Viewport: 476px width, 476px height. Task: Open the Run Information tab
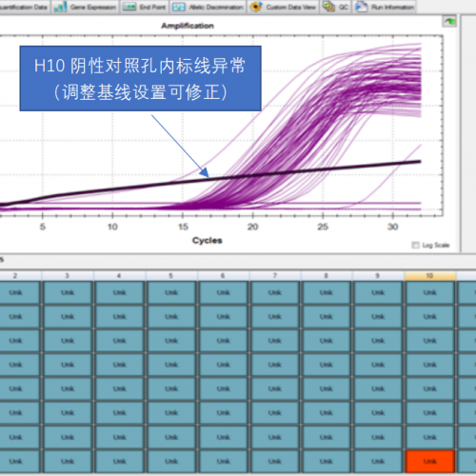tap(385, 7)
